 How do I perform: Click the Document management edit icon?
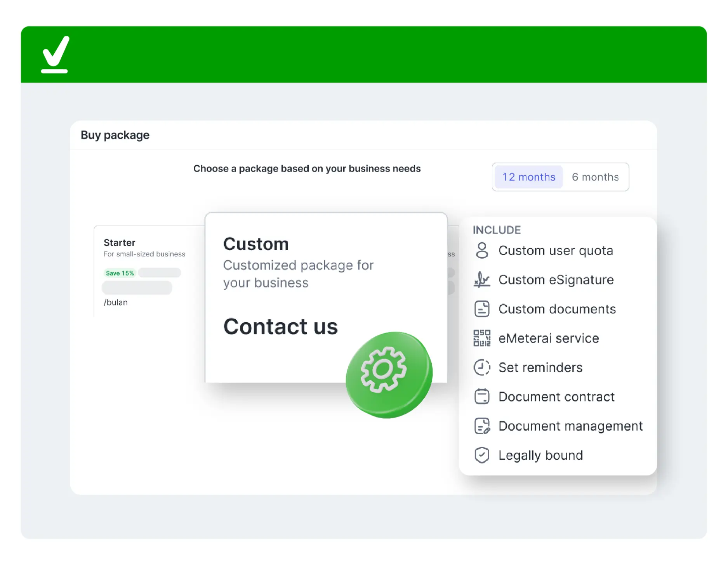point(482,426)
